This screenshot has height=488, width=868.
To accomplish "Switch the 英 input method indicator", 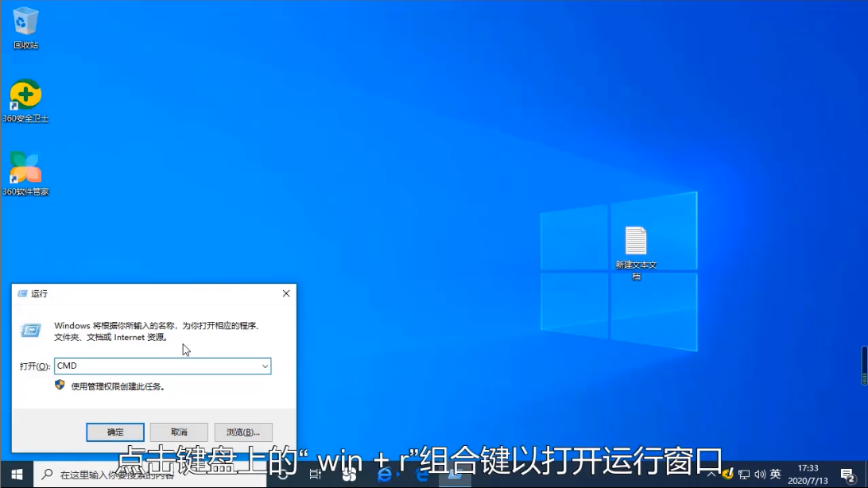I will coord(776,474).
